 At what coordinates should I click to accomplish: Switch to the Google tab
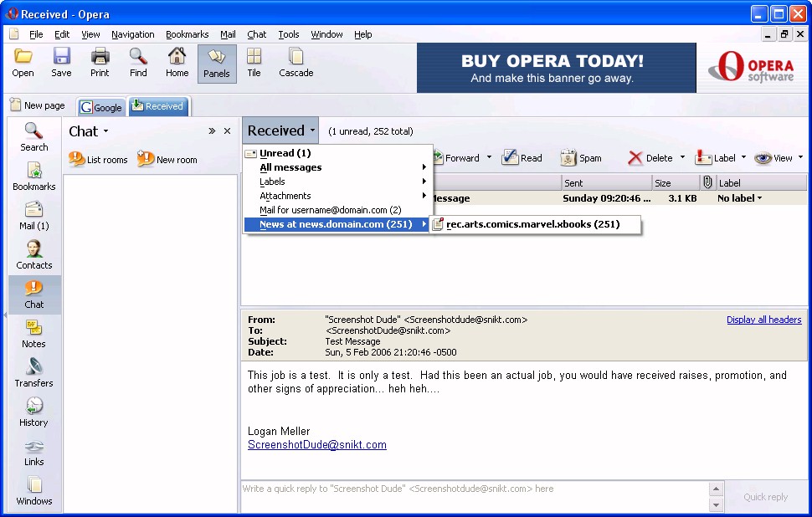coord(101,107)
